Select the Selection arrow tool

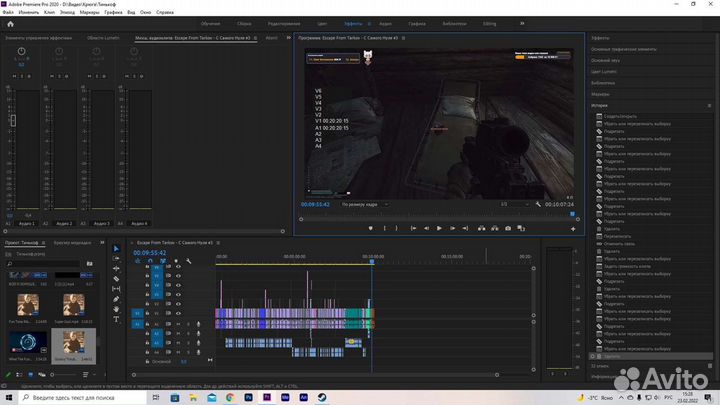pos(116,248)
